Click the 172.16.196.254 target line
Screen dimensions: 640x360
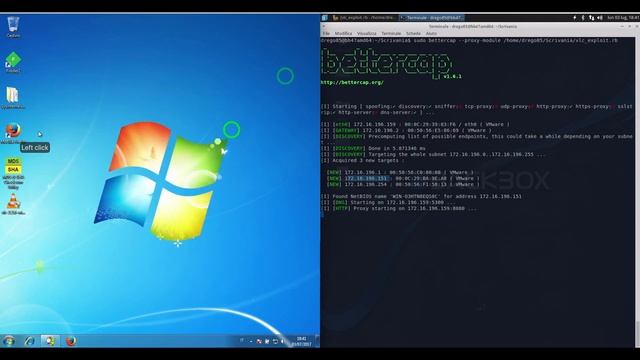click(x=403, y=184)
